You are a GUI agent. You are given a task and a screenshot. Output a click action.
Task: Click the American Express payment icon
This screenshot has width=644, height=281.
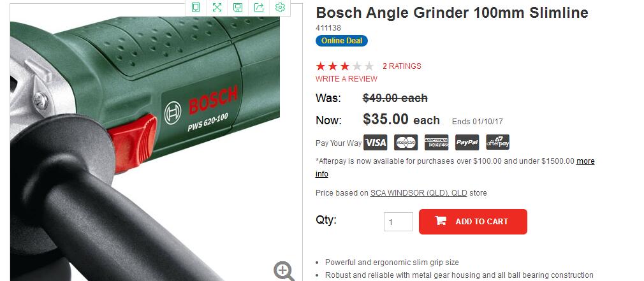coord(436,142)
